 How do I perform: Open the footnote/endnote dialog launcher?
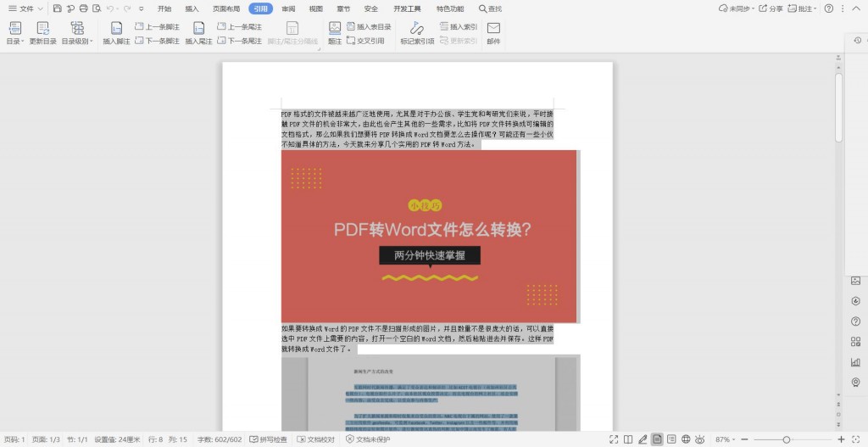coord(320,49)
